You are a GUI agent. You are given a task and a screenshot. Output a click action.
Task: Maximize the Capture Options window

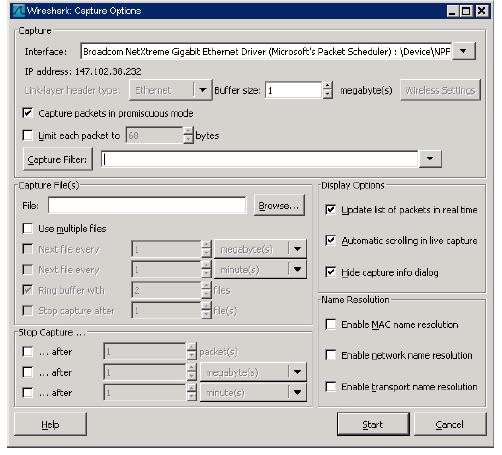pos(466,11)
